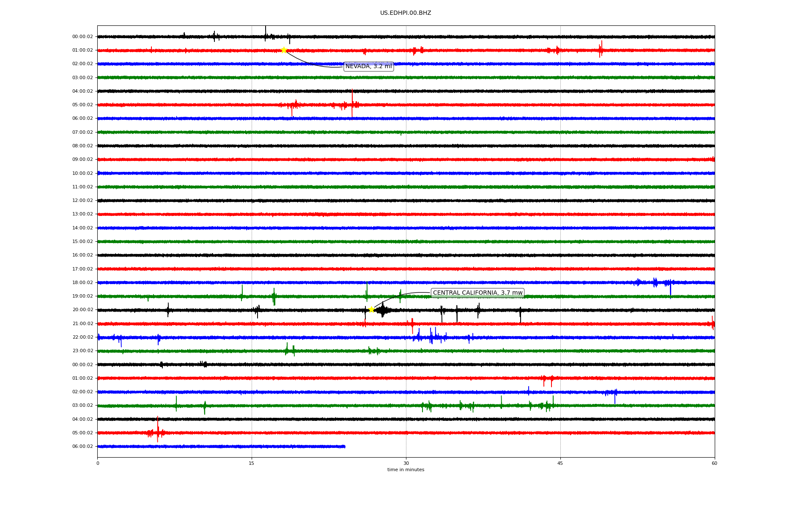Select the 14:00:02 trace time label
Image resolution: width=812 pixels, height=508 pixels.
pos(82,228)
